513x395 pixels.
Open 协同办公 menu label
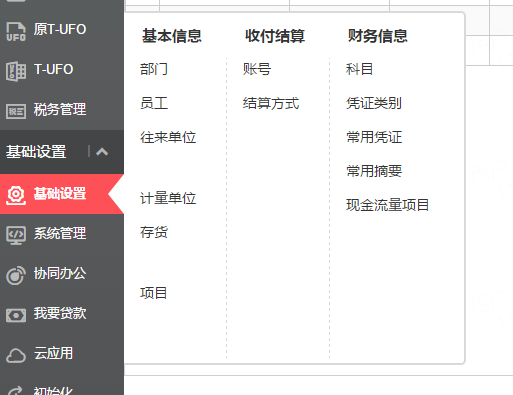pos(60,273)
